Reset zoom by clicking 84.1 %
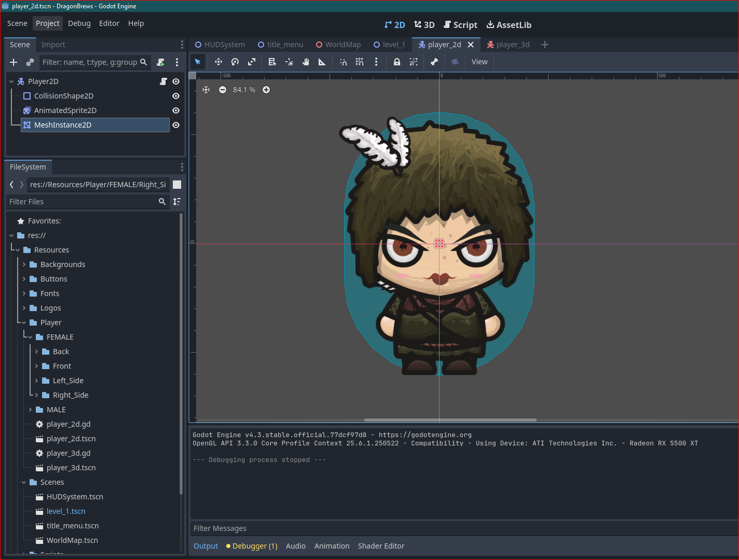739x560 pixels. pyautogui.click(x=244, y=90)
